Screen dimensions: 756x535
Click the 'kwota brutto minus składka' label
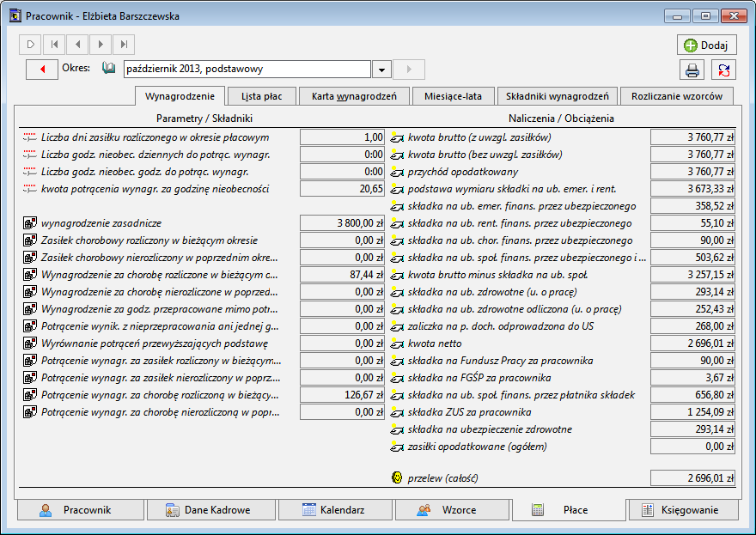coord(497,275)
